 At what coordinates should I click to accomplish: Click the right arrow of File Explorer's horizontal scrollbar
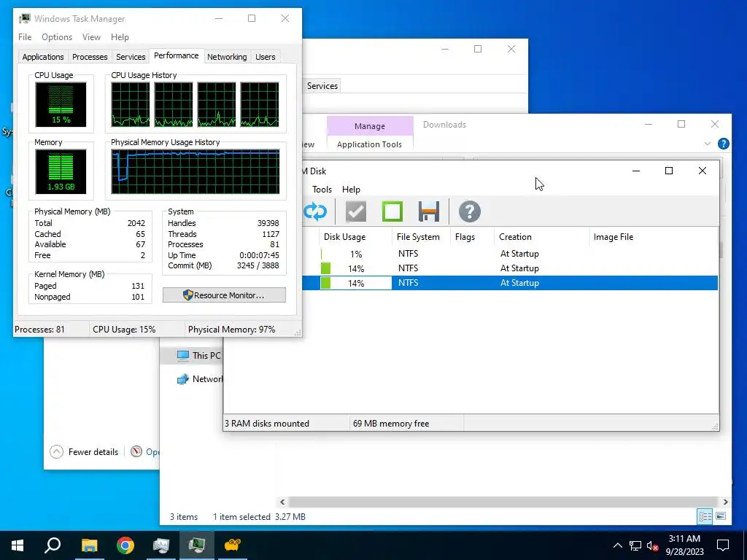(x=725, y=502)
